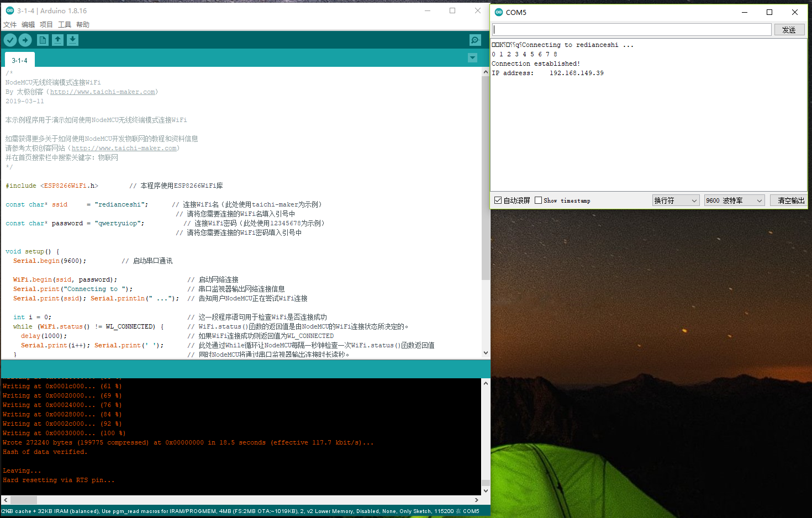Viewport: 812px width, 518px height.
Task: Click the Arduino logo in IDE title bar
Action: (x=9, y=10)
